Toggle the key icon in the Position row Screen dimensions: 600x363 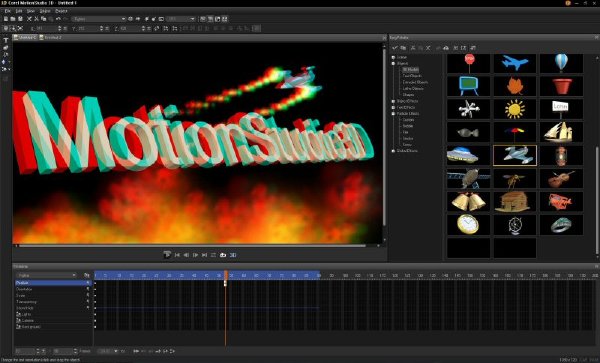[x=88, y=283]
